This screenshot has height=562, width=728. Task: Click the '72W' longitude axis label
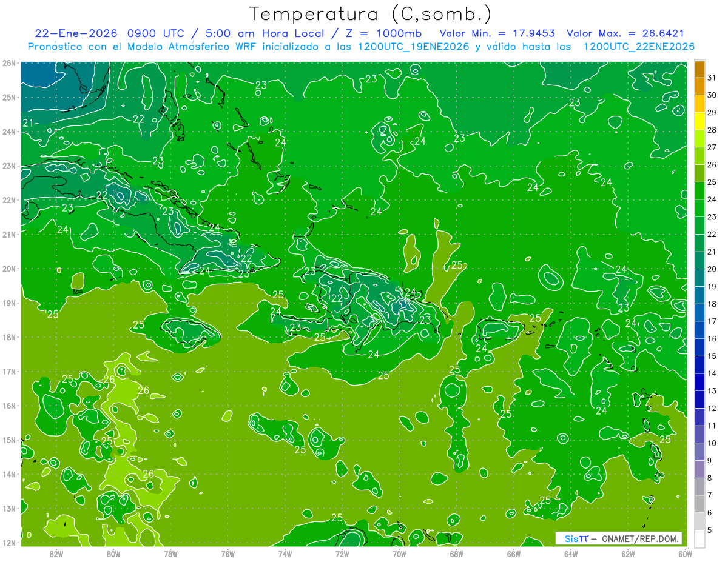[342, 554]
